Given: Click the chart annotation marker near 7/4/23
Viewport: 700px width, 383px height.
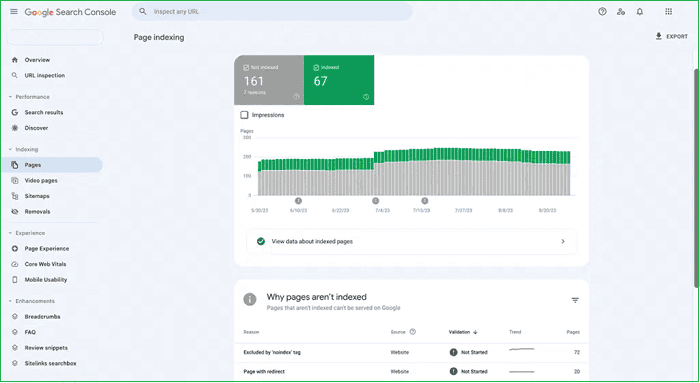Looking at the screenshot, I should [375, 201].
